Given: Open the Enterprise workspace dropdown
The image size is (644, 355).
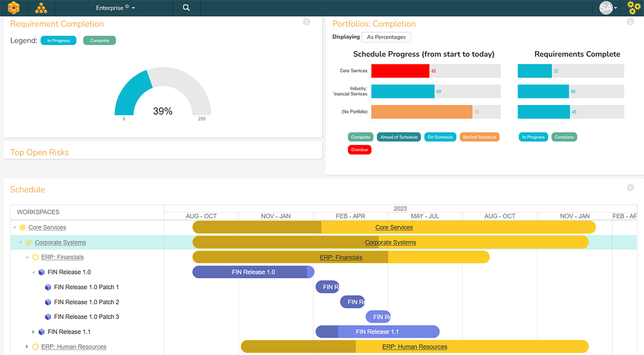Looking at the screenshot, I should [x=115, y=8].
